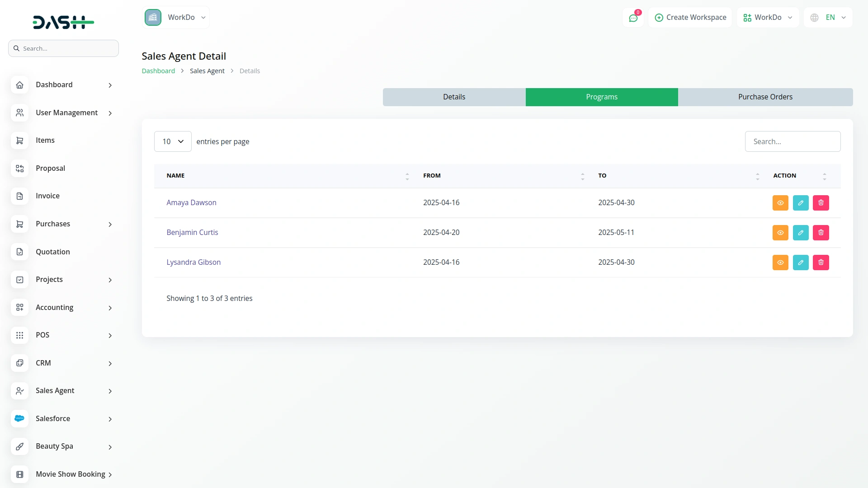Click the Create Workspace button

(690, 18)
